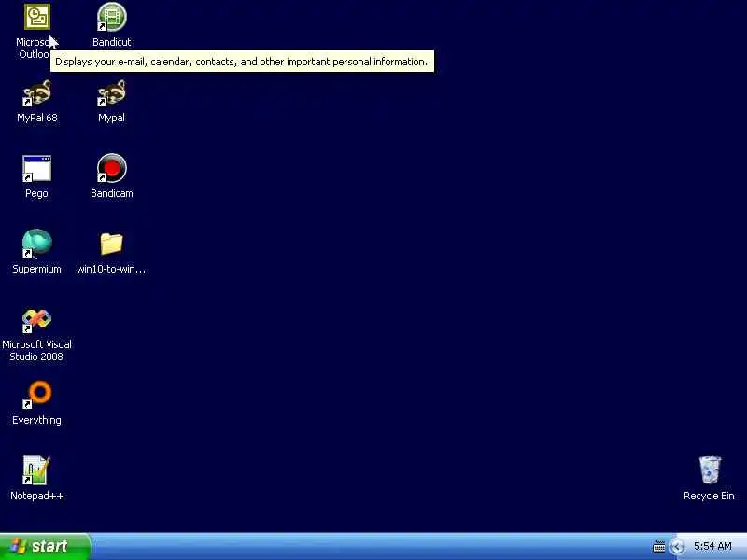
Task: Click the "Supermium" icon label
Action: 36,269
